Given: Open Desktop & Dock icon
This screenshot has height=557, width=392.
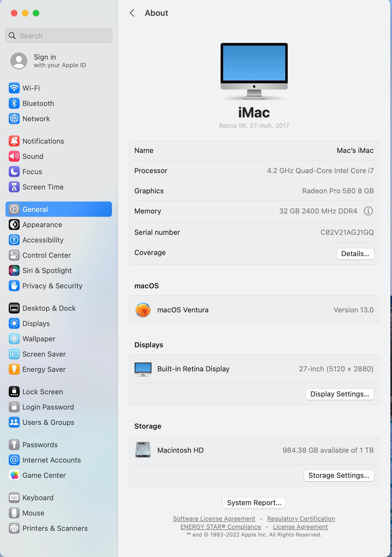Looking at the screenshot, I should pyautogui.click(x=14, y=308).
